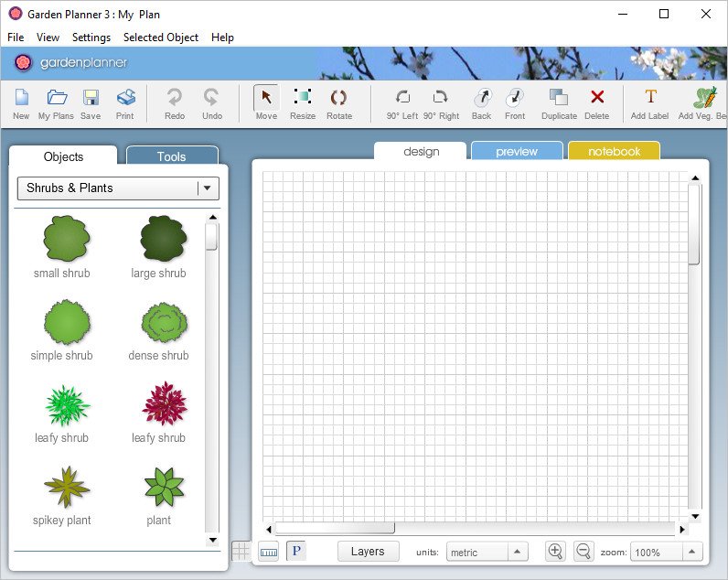Select the Move tool in toolbar
Screen dimensions: 728x580
tap(266, 102)
